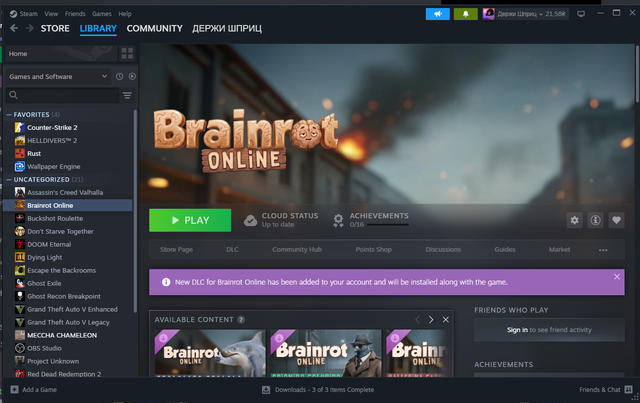Screen dimensions: 640x403
Task: Click the green PLAY button
Action: [x=190, y=220]
